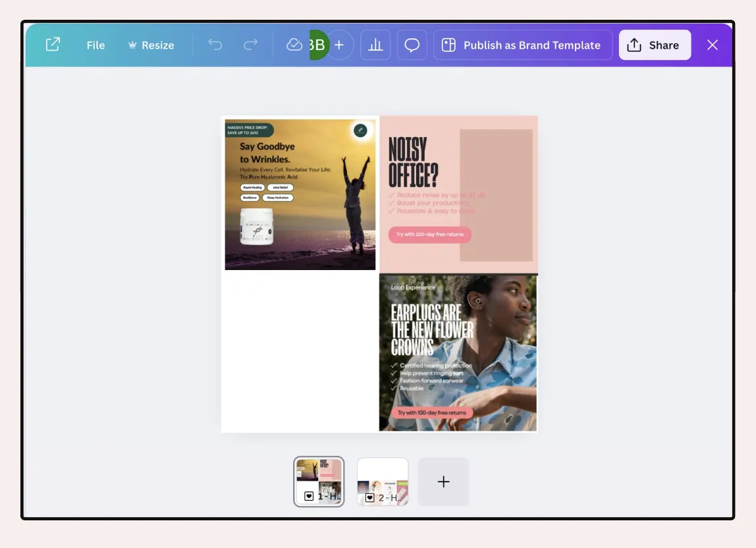Click Publish as Brand Template
The width and height of the screenshot is (756, 548).
(x=523, y=45)
